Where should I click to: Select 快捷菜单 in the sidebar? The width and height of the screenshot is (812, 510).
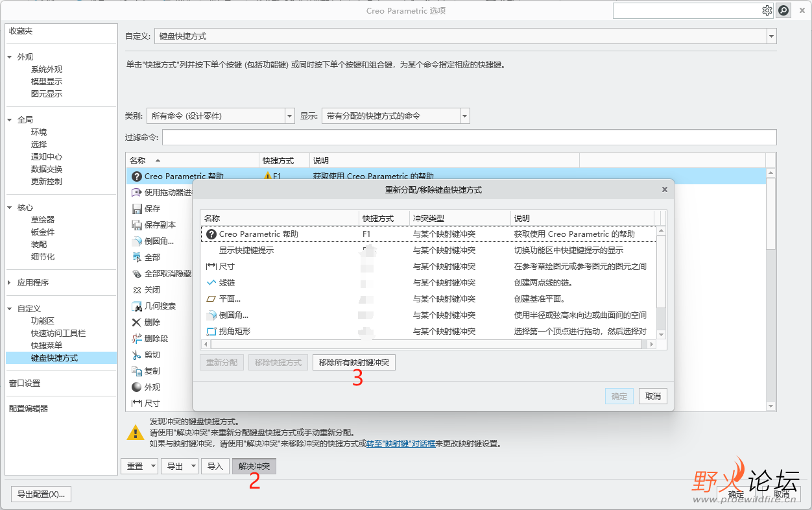47,346
